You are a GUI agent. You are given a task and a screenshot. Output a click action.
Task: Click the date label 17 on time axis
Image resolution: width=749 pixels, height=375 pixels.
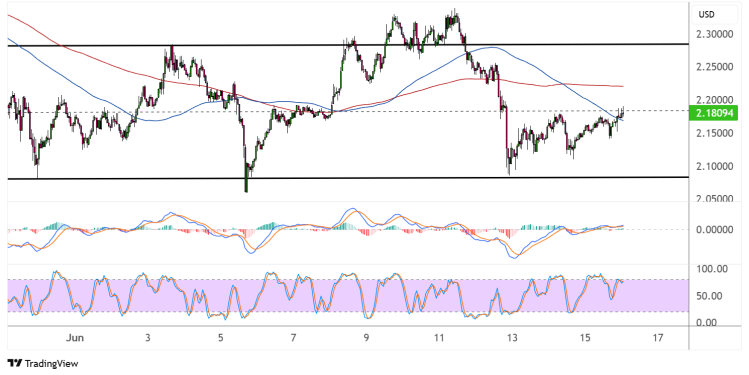(x=658, y=338)
